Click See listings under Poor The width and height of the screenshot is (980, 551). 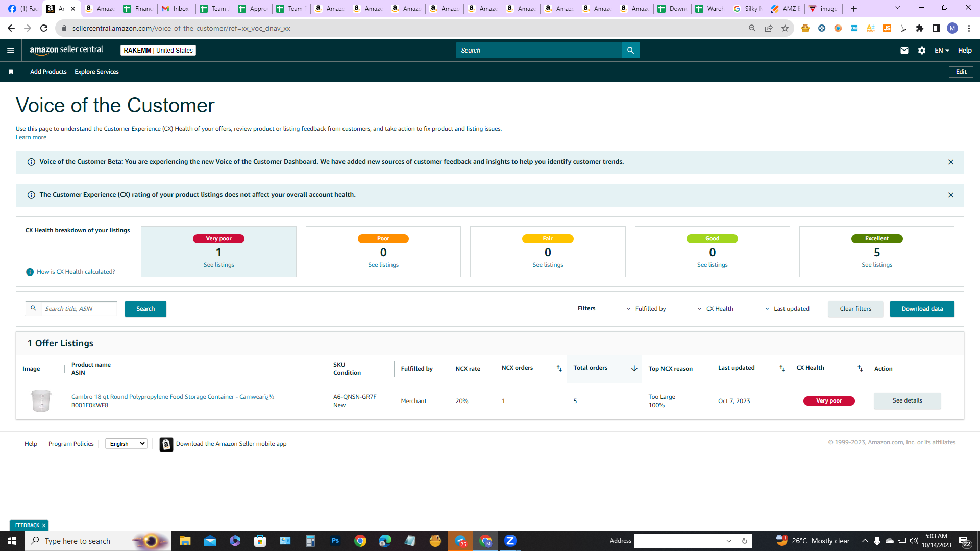click(383, 265)
